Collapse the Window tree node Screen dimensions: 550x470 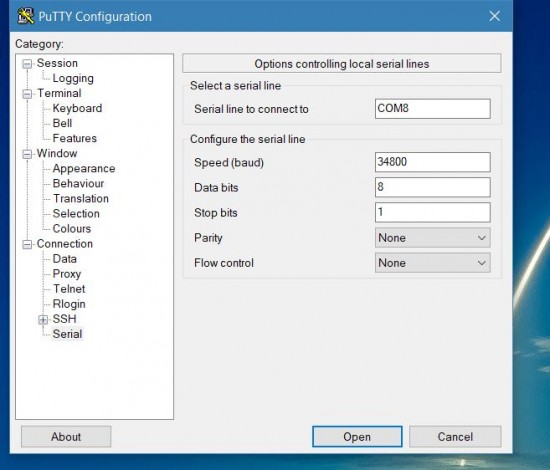pyautogui.click(x=27, y=154)
